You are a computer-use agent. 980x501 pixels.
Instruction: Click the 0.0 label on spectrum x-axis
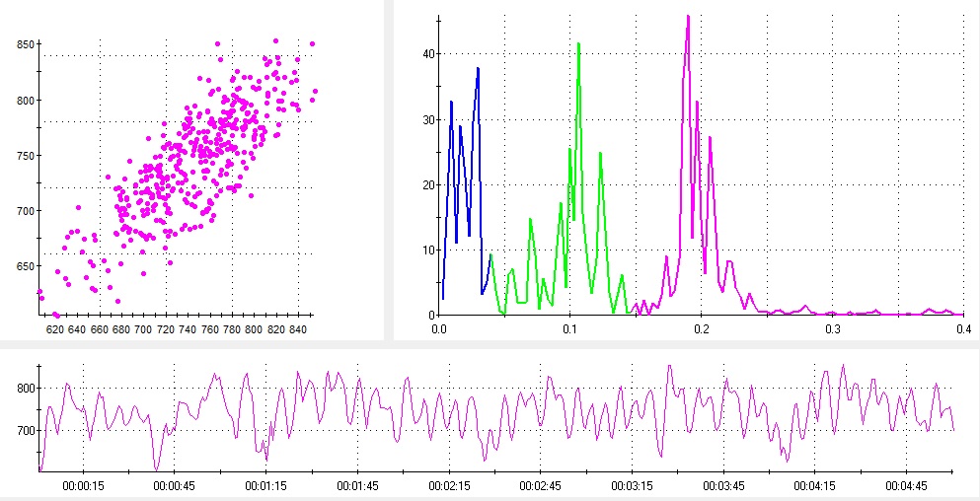pos(440,328)
